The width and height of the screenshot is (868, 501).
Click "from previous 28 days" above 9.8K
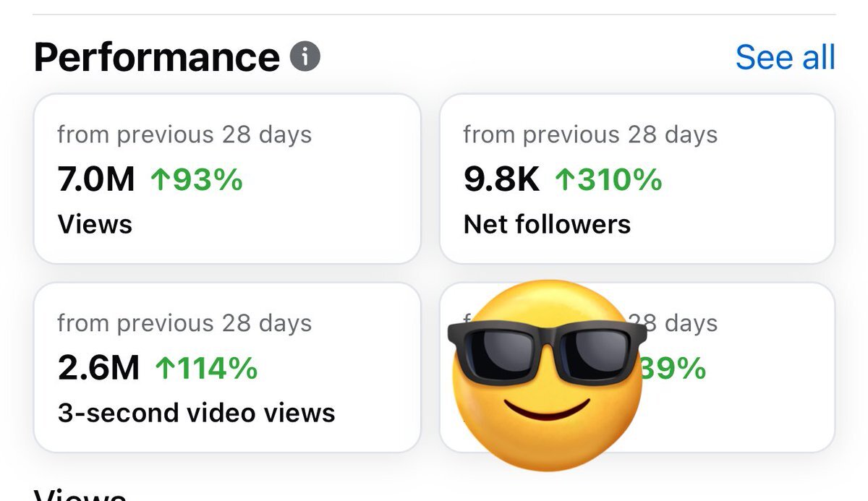pyautogui.click(x=590, y=134)
